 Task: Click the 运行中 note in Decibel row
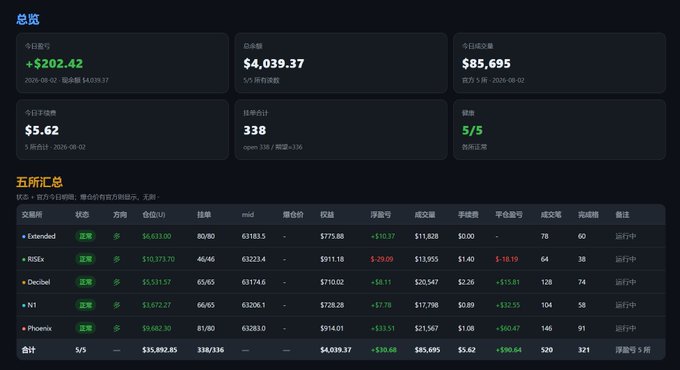pos(625,282)
